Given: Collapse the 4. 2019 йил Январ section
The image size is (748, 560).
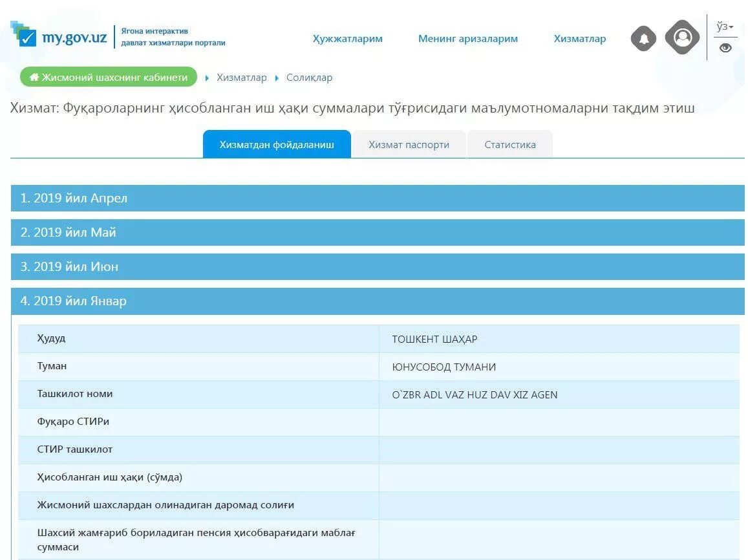Looking at the screenshot, I should point(378,301).
